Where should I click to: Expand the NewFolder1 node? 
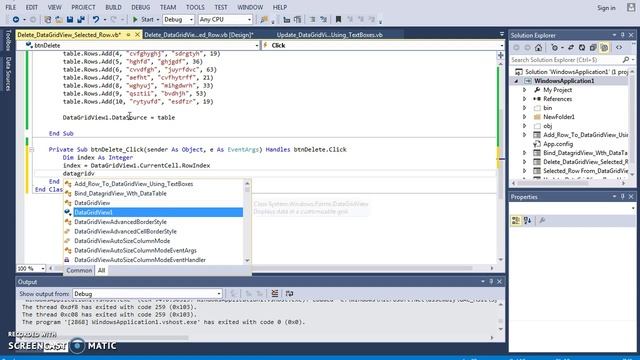point(525,117)
